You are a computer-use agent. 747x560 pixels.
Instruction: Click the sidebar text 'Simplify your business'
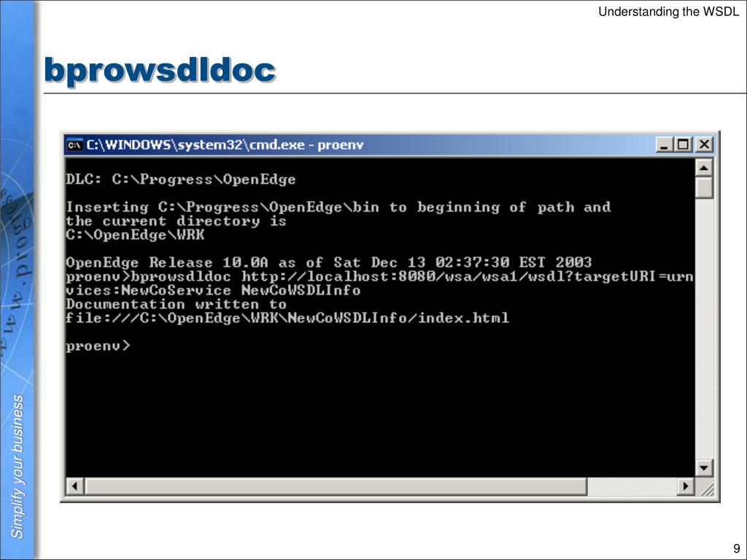point(18,467)
